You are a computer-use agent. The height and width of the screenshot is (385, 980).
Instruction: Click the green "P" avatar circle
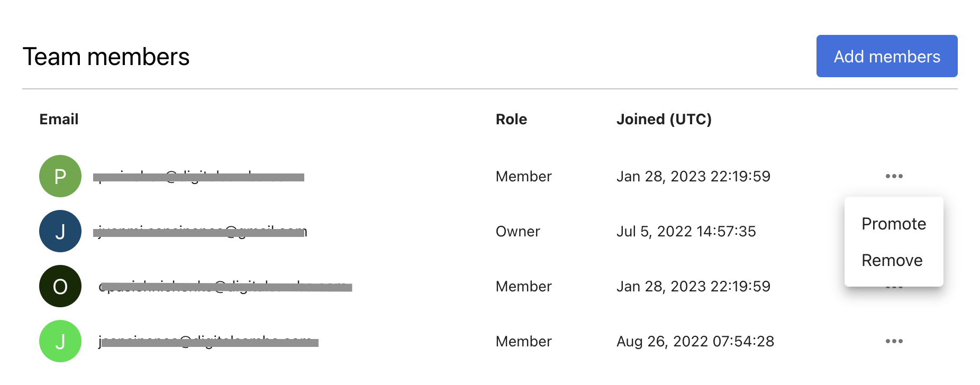60,176
